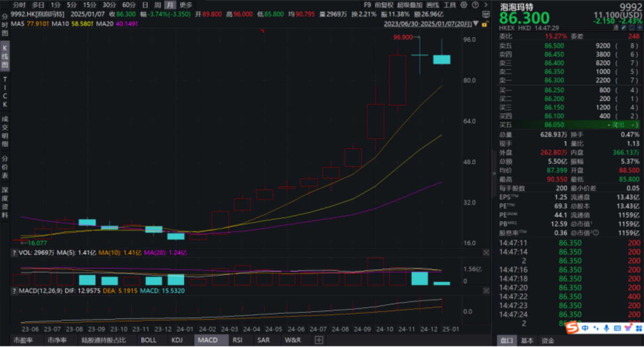
Task: Click 前复权 price adjustment button
Action: 384,5
